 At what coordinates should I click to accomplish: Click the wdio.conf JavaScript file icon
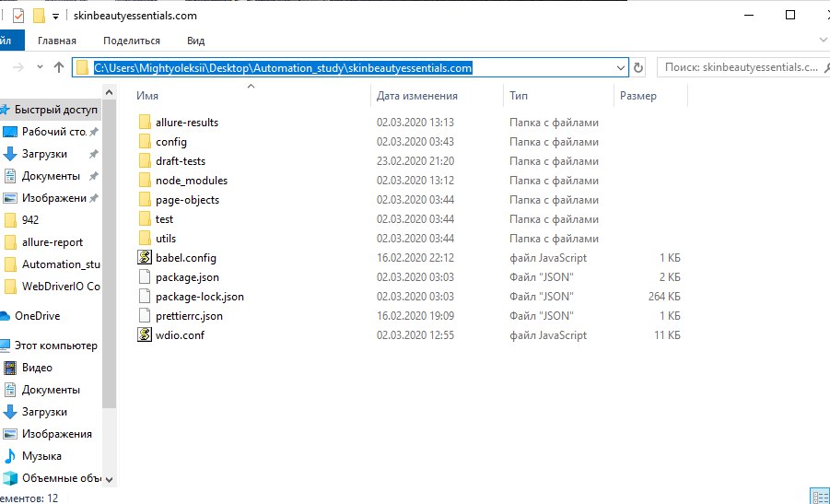(145, 335)
